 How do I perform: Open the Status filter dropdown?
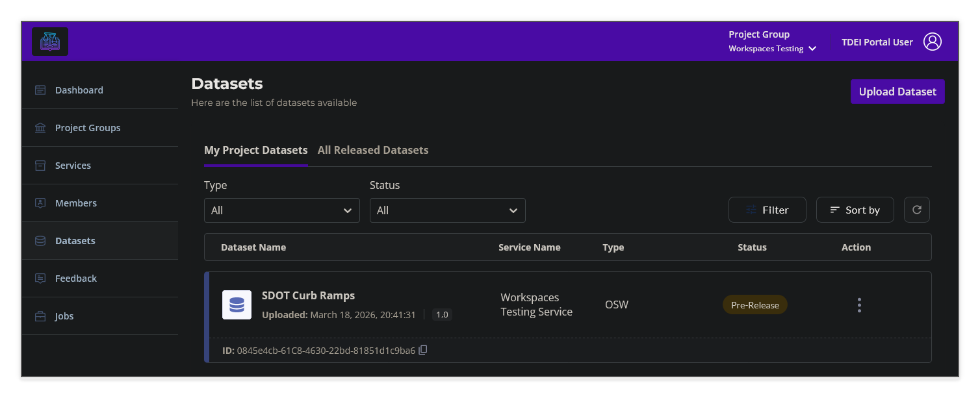447,210
